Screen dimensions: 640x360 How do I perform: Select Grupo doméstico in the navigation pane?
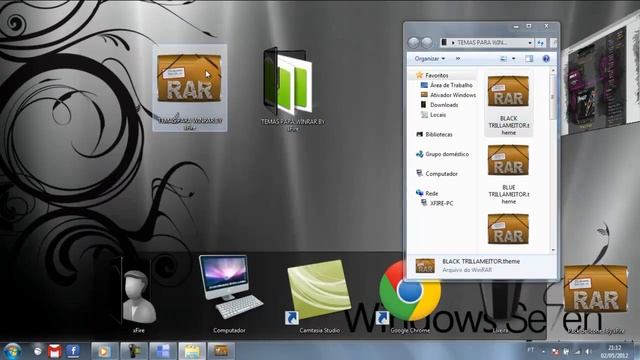[447, 154]
